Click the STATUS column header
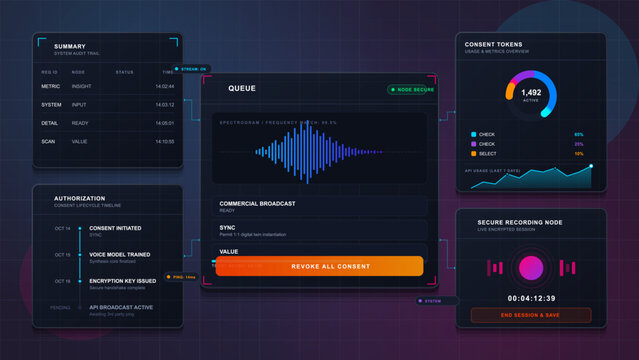Image resolution: width=639 pixels, height=360 pixels. click(124, 72)
